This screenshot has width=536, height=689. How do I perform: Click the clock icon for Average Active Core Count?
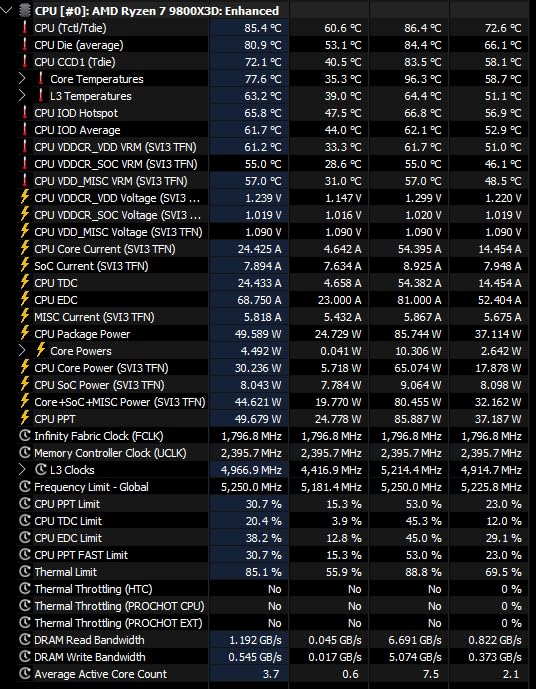coord(25,674)
